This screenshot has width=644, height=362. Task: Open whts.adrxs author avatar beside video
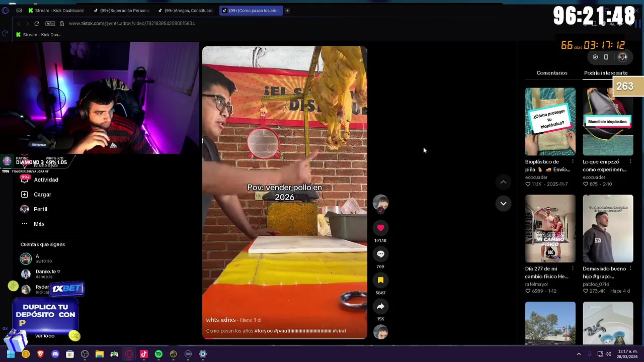click(380, 203)
